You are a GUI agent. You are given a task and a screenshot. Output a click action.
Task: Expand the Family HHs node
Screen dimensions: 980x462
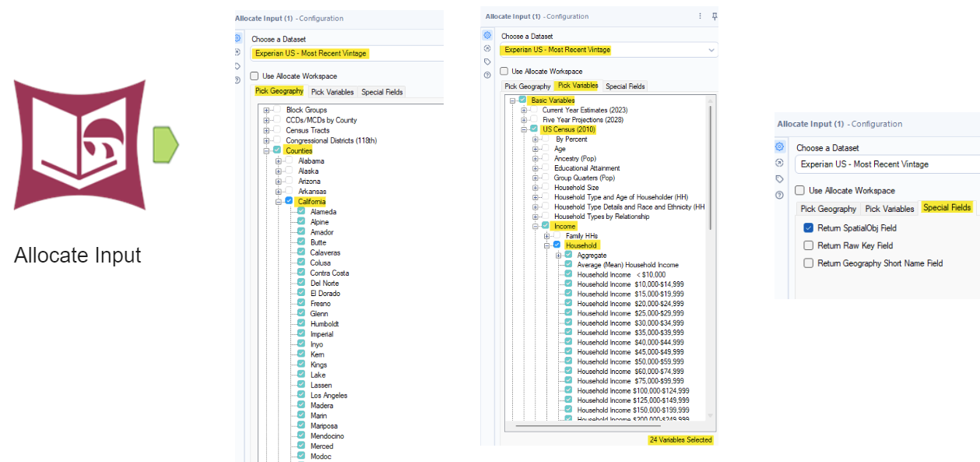pyautogui.click(x=546, y=235)
